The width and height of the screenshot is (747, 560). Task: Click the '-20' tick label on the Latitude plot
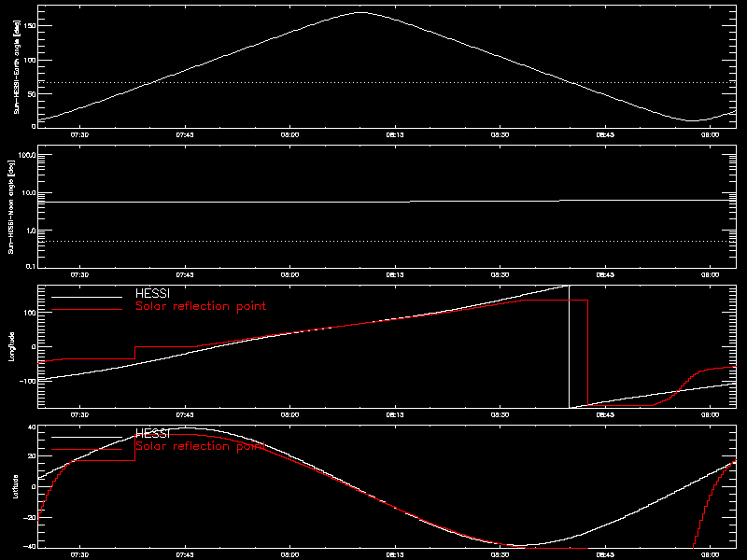tap(30, 518)
